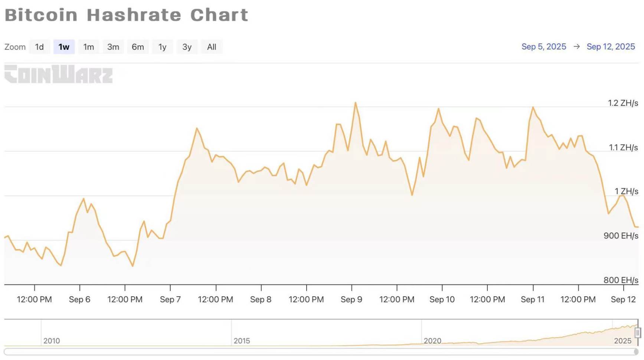Show All hashrate history
The image size is (644, 360).
(212, 47)
